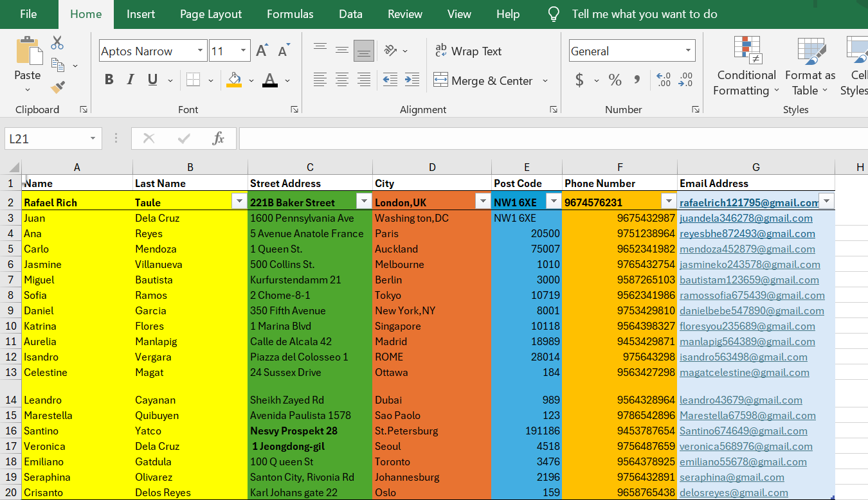Open Font settings dialog launcher
Viewport: 868px width, 500px height.
[x=294, y=110]
